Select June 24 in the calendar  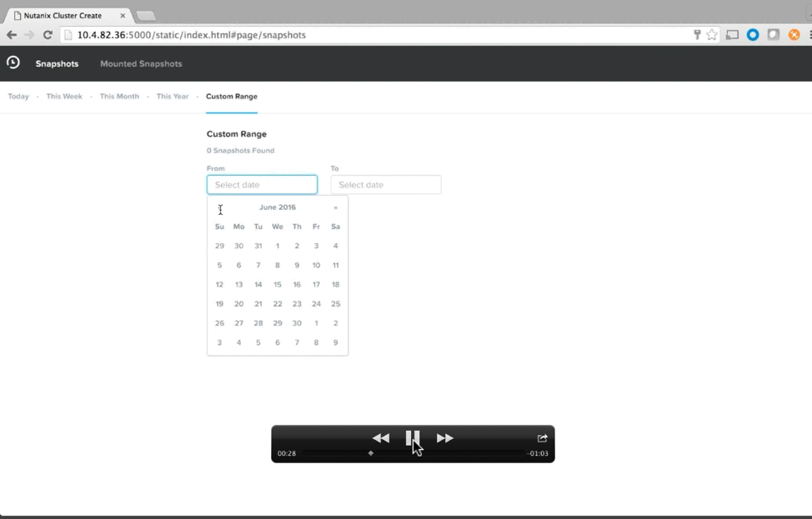pos(316,304)
